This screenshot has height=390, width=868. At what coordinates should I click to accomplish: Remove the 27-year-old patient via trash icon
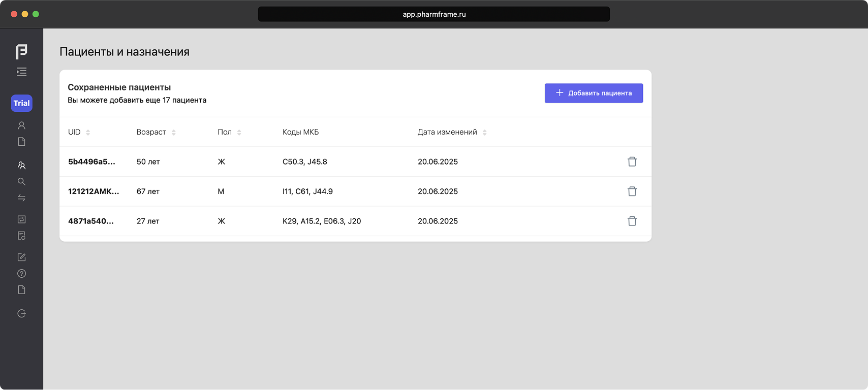pyautogui.click(x=632, y=221)
